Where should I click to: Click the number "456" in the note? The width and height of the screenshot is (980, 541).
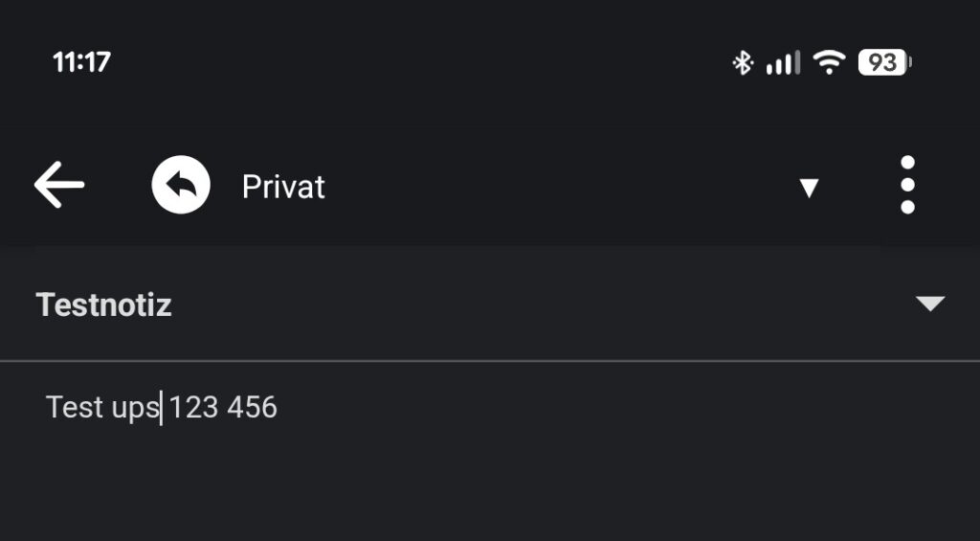point(252,408)
